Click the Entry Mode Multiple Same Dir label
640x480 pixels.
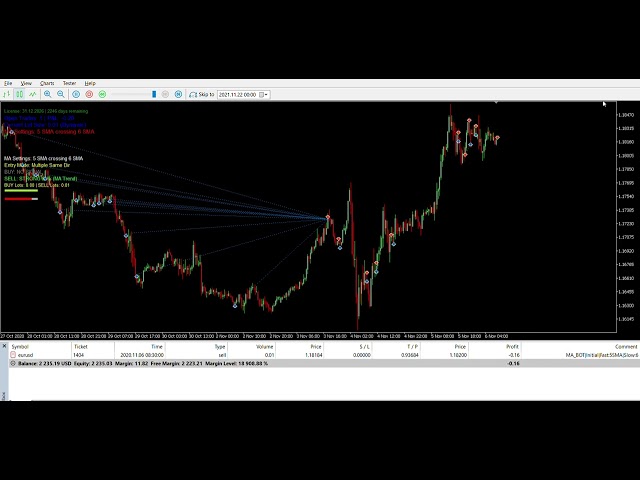[37, 165]
